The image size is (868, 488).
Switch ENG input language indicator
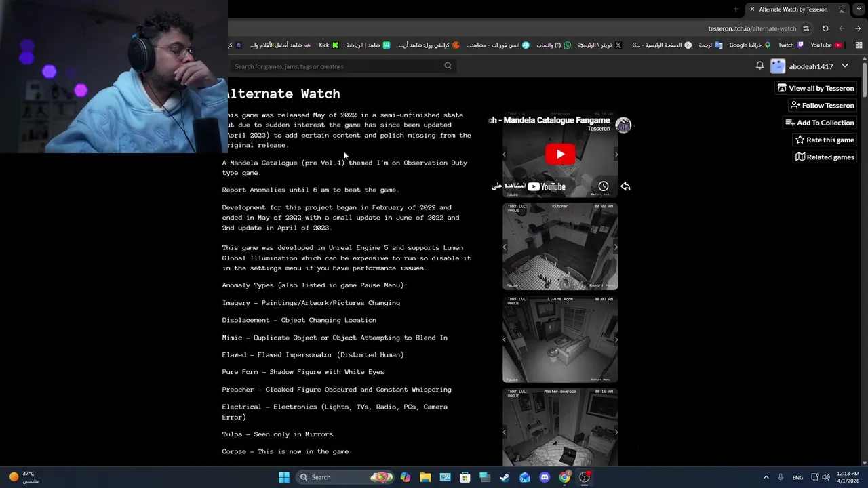[798, 477]
